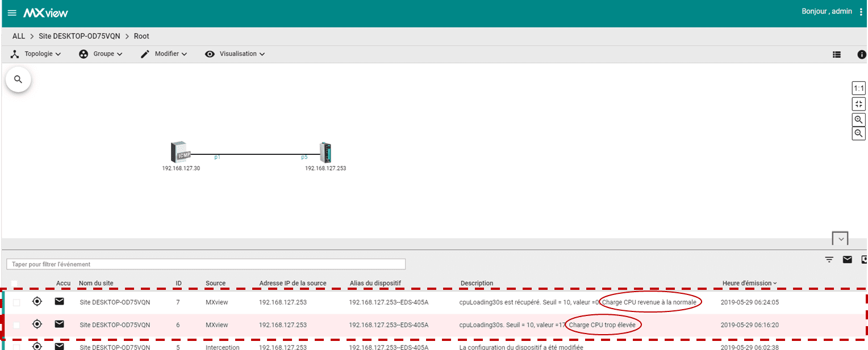This screenshot has height=350, width=868.
Task: Check the select-all events checkbox
Action: point(14,283)
